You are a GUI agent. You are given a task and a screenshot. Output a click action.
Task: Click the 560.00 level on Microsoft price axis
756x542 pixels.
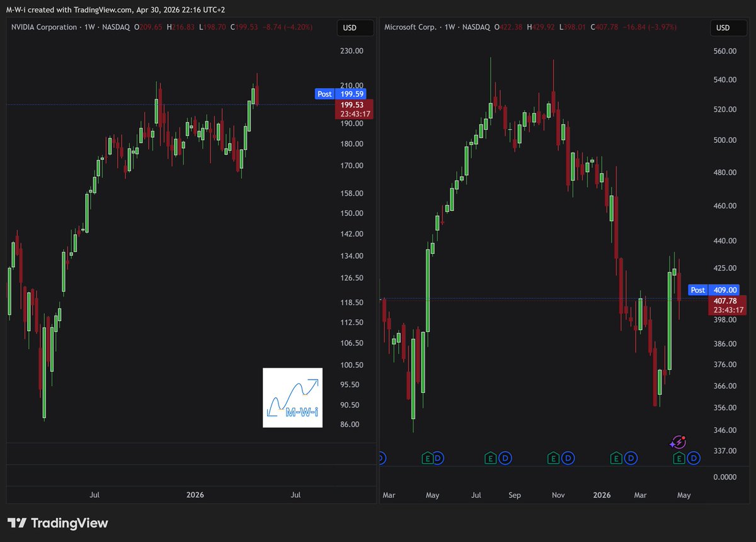pyautogui.click(x=724, y=52)
